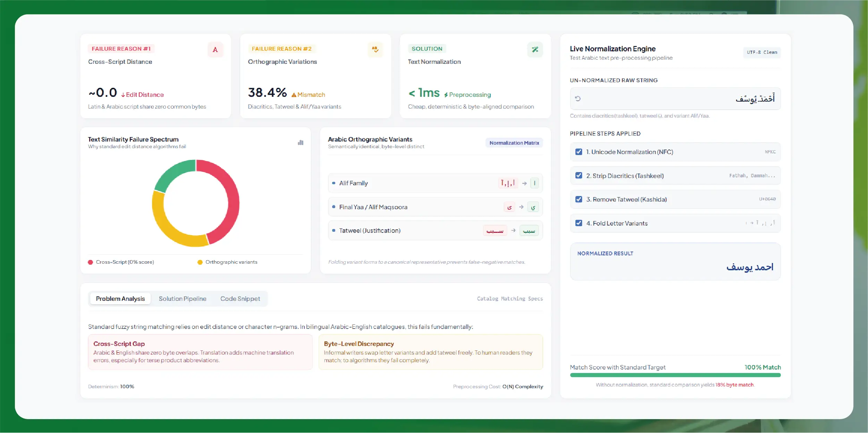Click the lightning bolt beside Preprocessing
Screen dimensions: 868x433
pyautogui.click(x=446, y=95)
